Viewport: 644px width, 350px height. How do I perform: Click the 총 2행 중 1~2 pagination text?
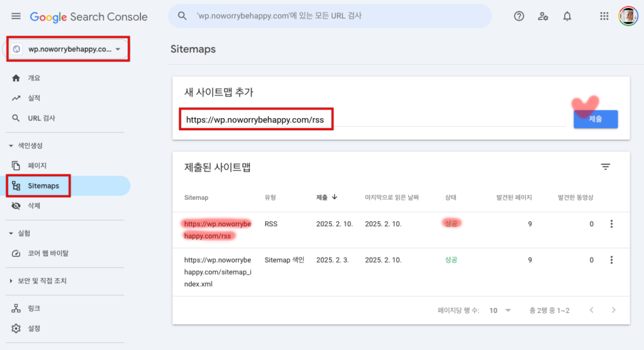[550, 310]
